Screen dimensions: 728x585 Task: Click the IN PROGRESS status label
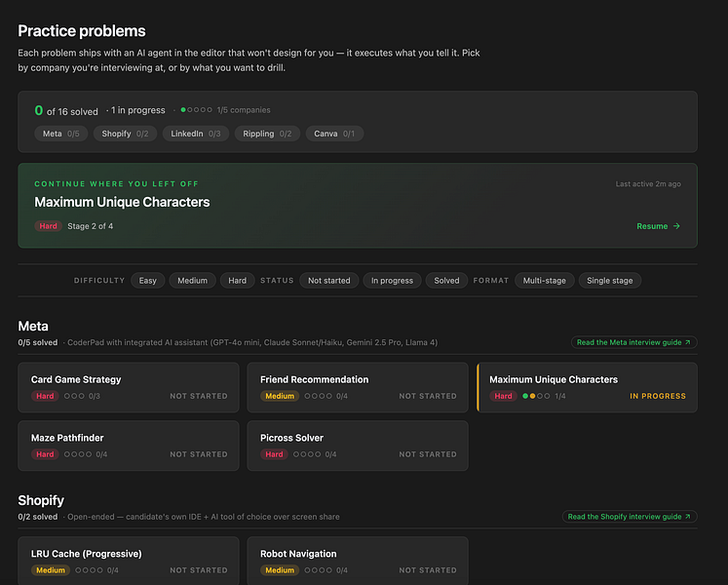point(658,397)
